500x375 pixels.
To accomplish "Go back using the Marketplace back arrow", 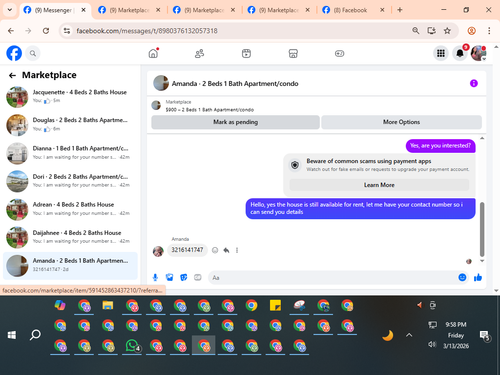I will [x=12, y=76].
